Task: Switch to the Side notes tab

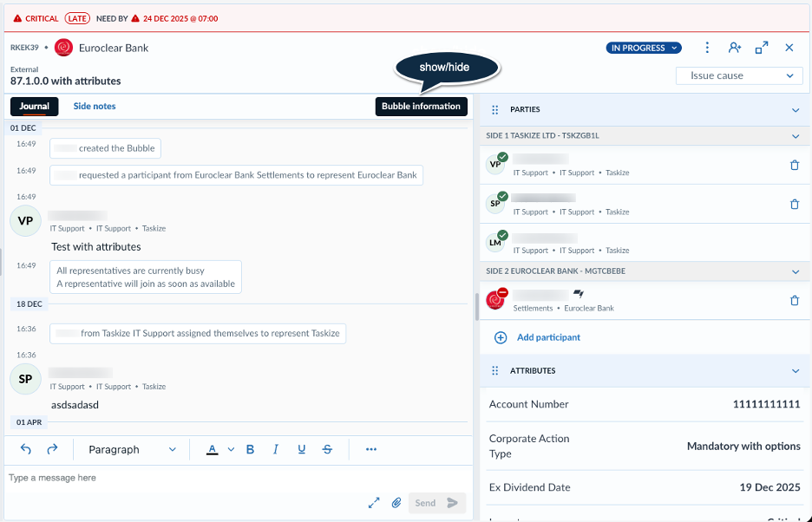Action: (95, 106)
